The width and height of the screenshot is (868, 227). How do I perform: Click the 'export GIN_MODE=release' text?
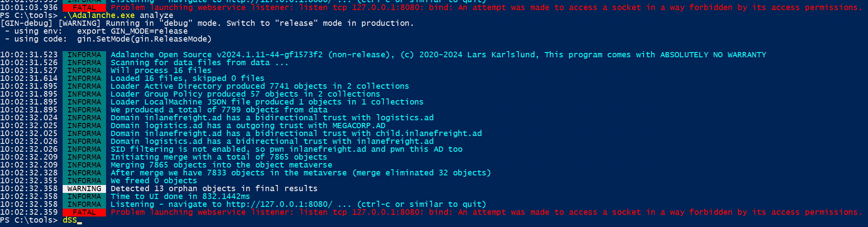click(132, 31)
